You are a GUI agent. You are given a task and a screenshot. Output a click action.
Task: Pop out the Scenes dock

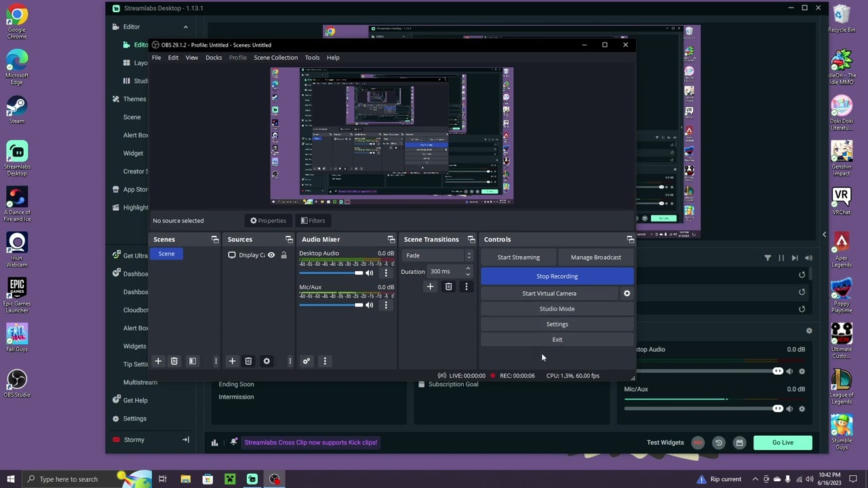pos(215,239)
